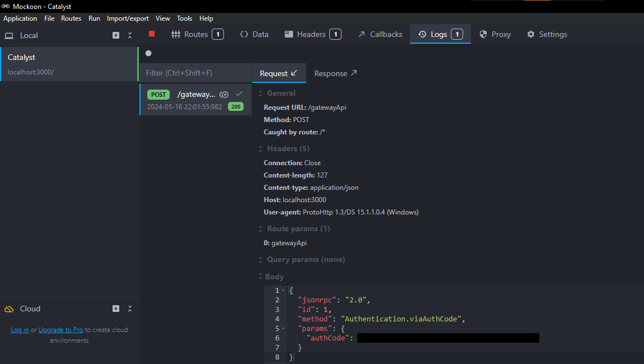
Task: Collapse the Cloud environments section
Action: click(x=130, y=309)
